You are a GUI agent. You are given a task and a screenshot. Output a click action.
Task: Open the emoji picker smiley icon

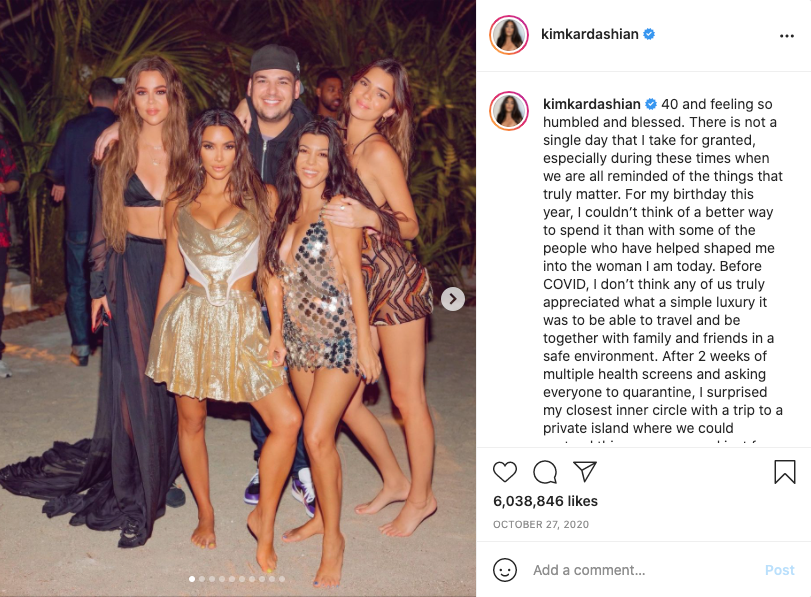pos(505,570)
